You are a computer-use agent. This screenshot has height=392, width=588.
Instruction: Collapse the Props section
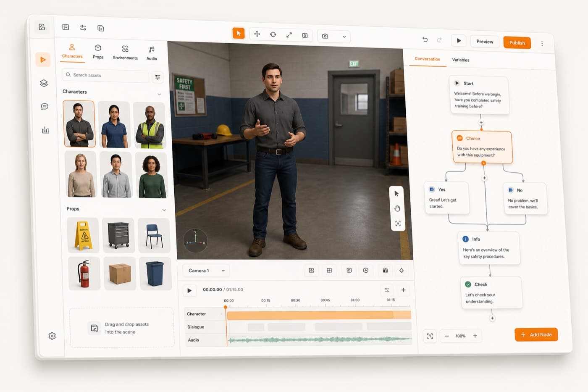(164, 210)
